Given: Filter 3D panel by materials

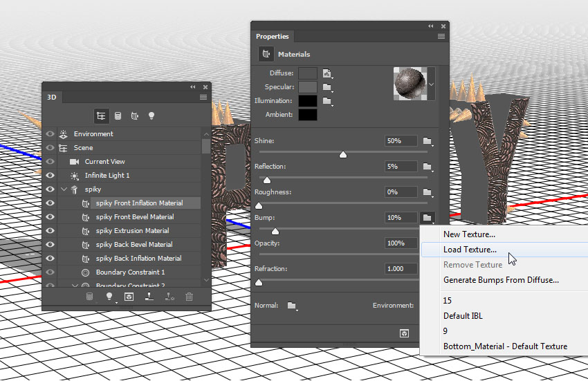Looking at the screenshot, I should (x=135, y=116).
